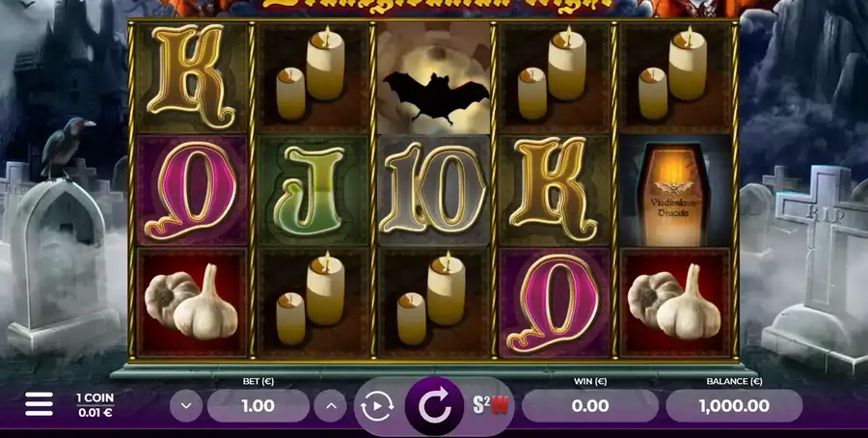The width and height of the screenshot is (868, 438).
Task: Decrease the bet with down chevron
Action: tap(186, 406)
